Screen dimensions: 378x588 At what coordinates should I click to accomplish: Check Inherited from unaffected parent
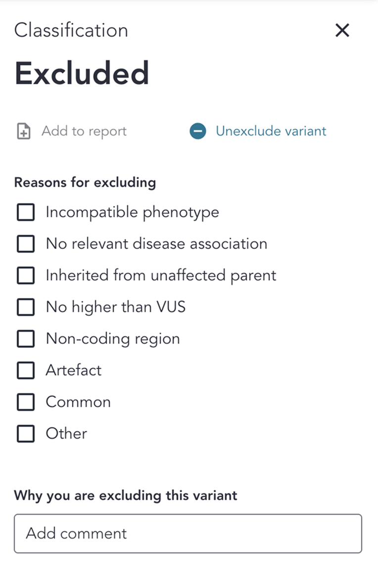click(25, 275)
